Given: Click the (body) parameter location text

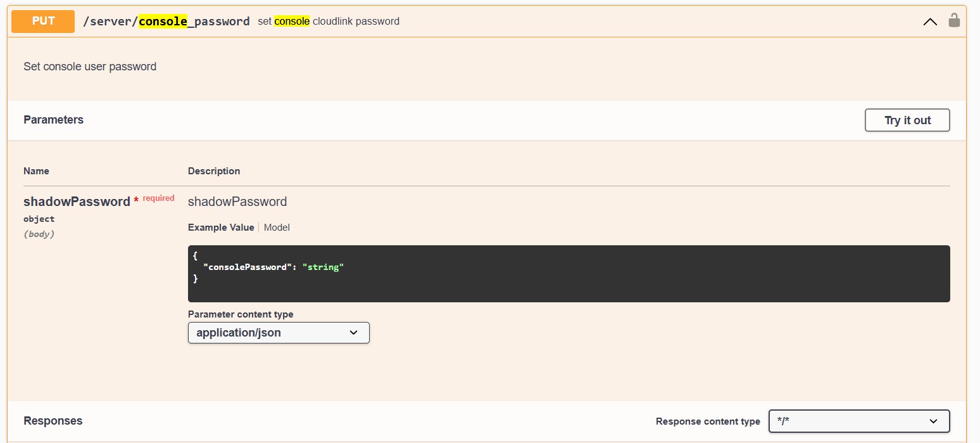Looking at the screenshot, I should tap(39, 234).
